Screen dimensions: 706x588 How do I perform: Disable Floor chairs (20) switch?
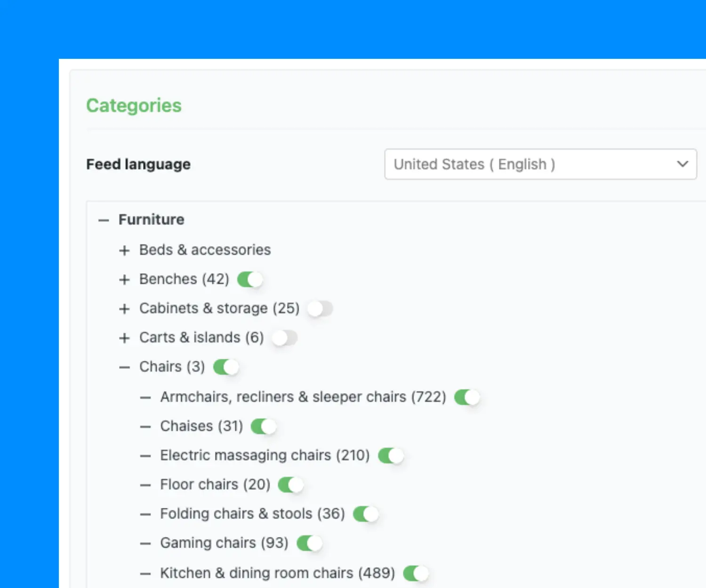coord(290,485)
